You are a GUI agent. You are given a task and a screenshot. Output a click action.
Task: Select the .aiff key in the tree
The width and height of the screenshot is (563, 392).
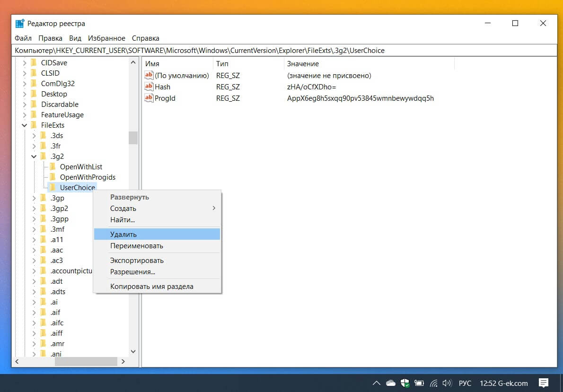(57, 333)
